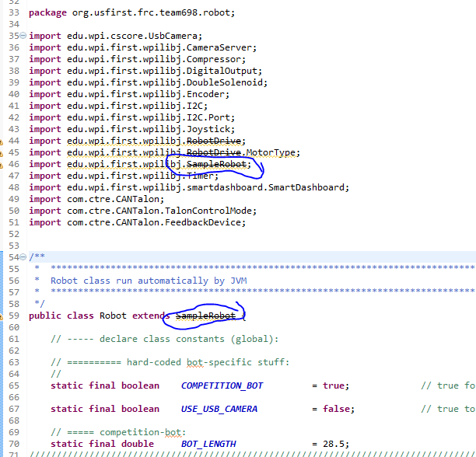Click deprecated RobotDrive on line 44
476x457 pixels.
click(x=214, y=141)
